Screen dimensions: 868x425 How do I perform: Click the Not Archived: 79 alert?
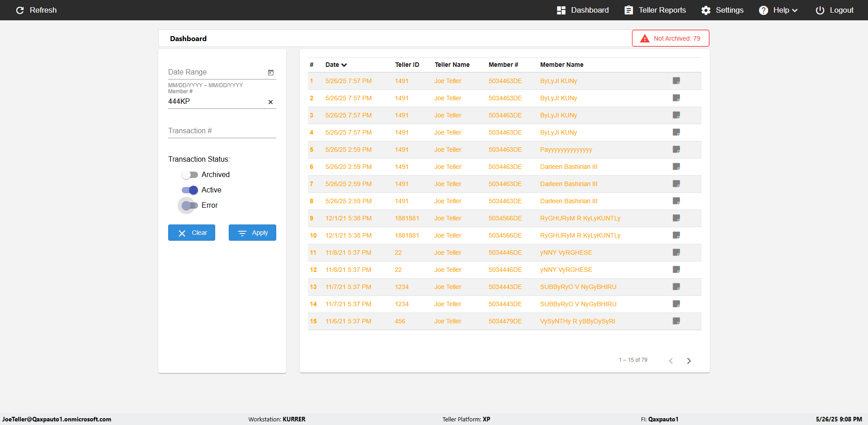point(670,38)
